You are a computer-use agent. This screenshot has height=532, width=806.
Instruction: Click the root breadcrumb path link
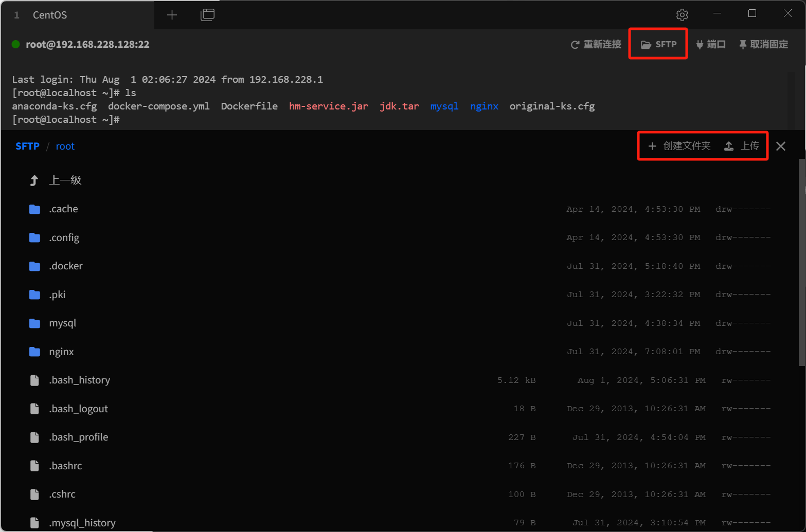click(65, 146)
